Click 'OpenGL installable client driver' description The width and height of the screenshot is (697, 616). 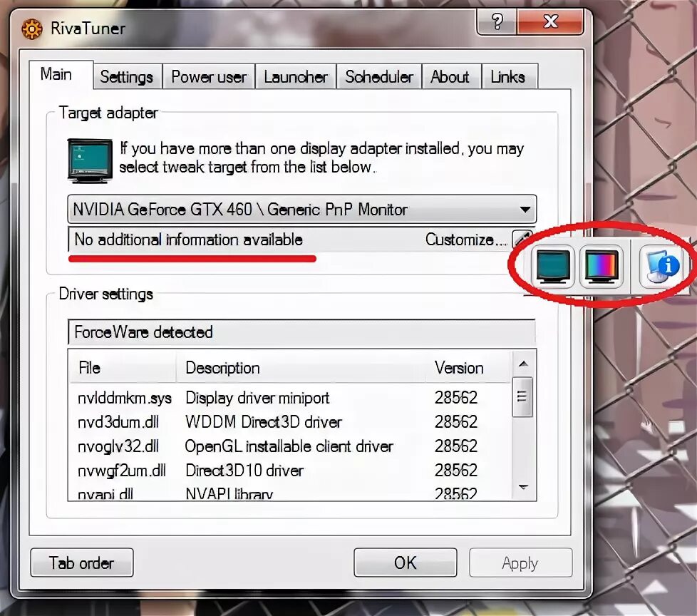pos(289,446)
